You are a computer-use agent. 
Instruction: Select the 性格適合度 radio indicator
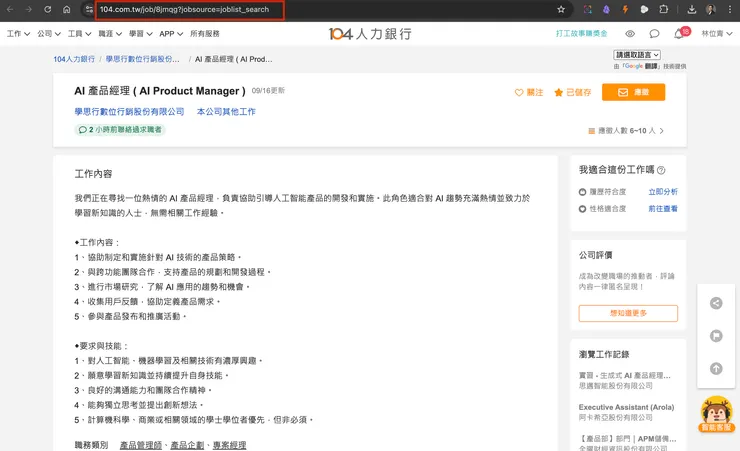tap(582, 209)
